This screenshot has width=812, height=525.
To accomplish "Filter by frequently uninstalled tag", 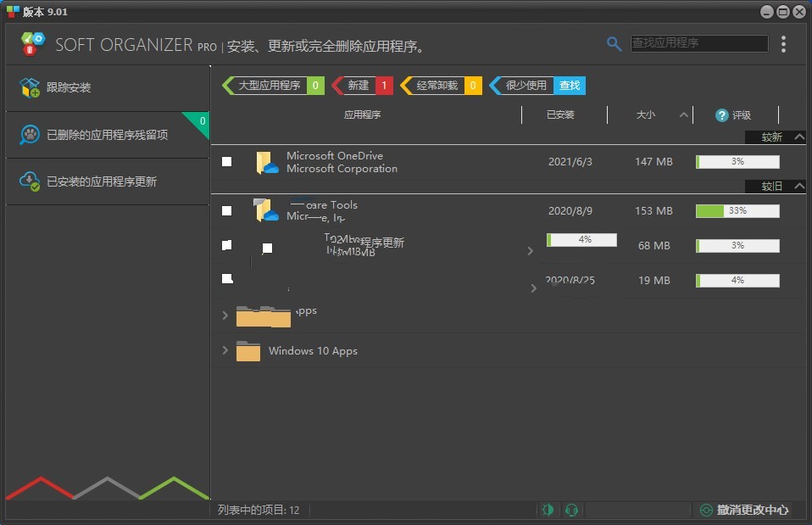I will pos(441,86).
